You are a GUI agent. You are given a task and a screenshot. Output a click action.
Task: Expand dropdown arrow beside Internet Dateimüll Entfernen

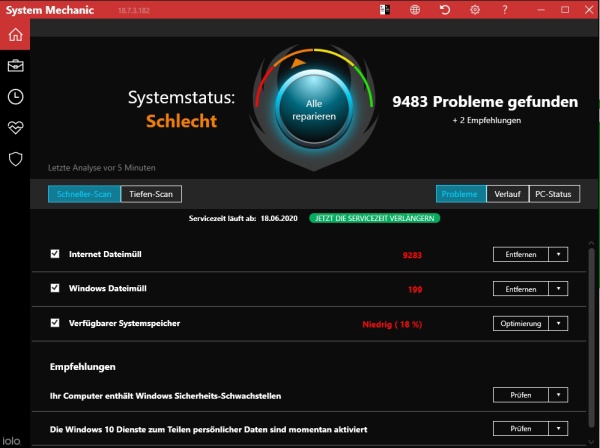558,254
